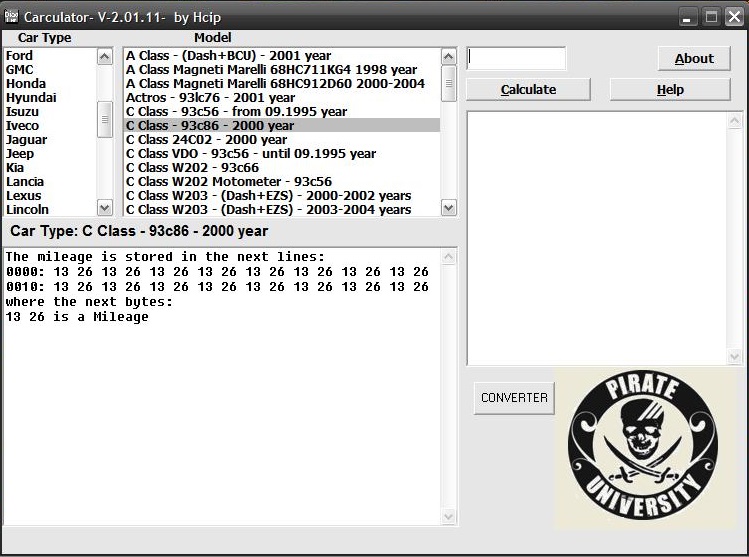
Task: Select A Class - (Dash+BCU) - 2001 year
Action: coord(228,56)
